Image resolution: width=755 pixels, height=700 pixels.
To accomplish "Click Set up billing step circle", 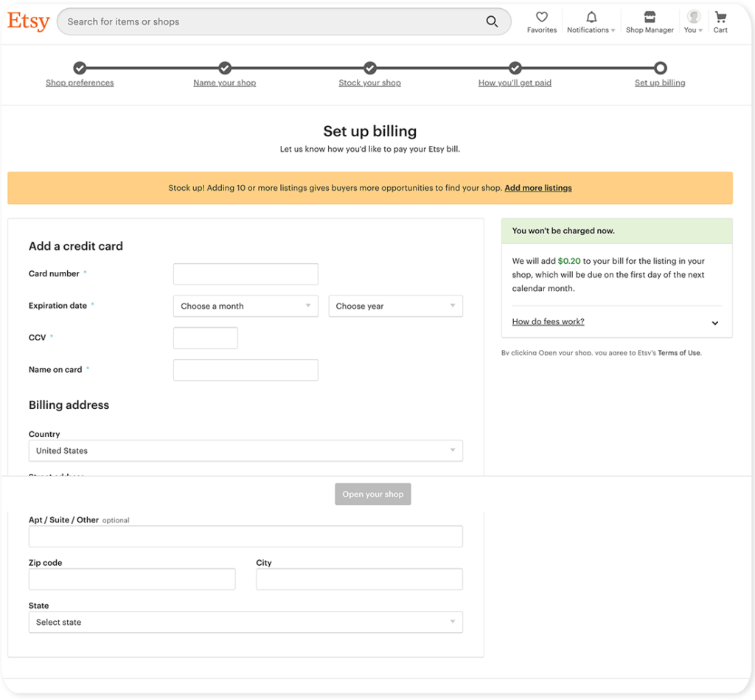I will point(660,68).
